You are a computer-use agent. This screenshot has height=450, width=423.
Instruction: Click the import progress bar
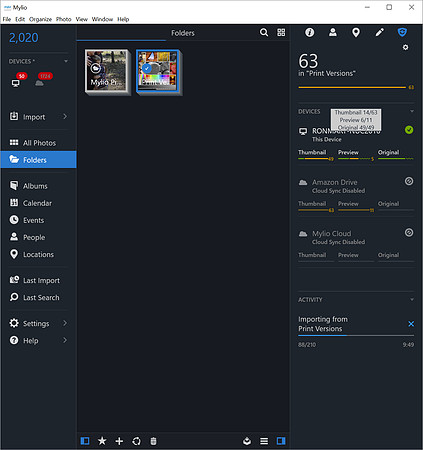(x=356, y=335)
